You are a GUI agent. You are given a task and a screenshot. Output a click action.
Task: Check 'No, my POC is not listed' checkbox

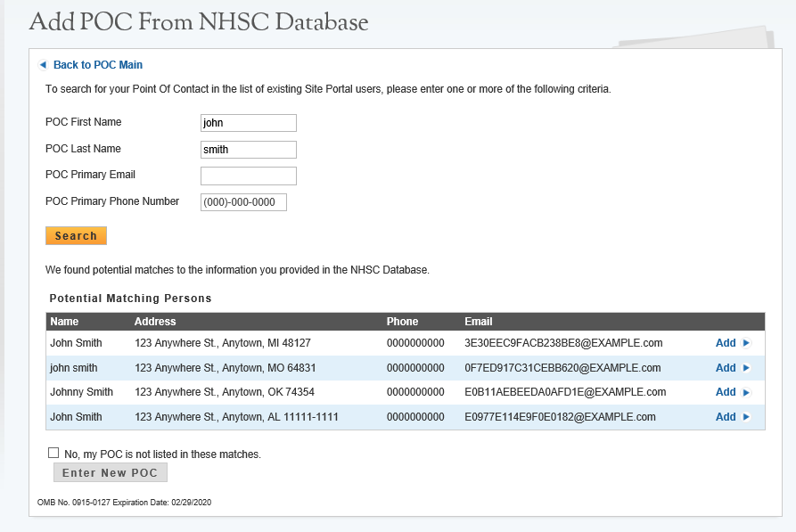click(53, 454)
